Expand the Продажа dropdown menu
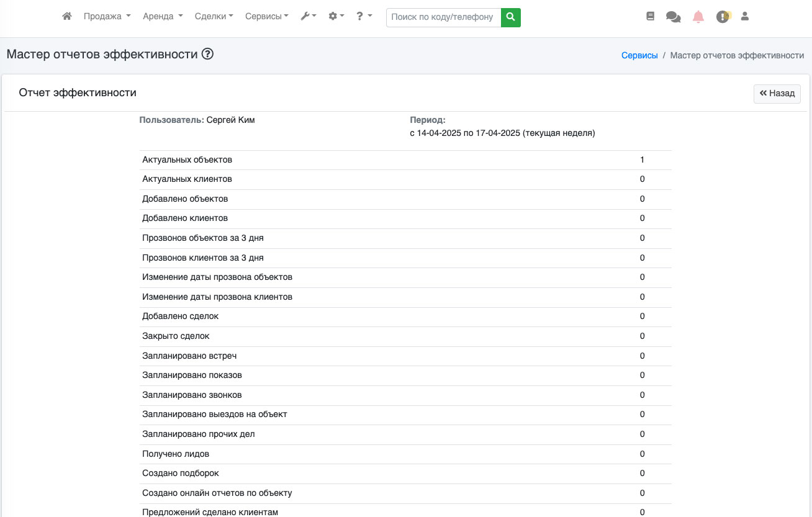This screenshot has width=812, height=517. coord(107,17)
